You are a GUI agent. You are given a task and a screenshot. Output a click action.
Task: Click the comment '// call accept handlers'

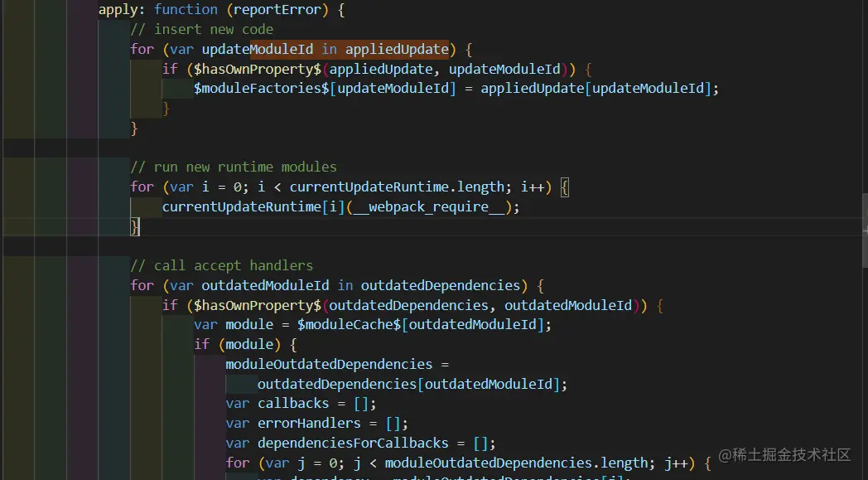tap(221, 265)
